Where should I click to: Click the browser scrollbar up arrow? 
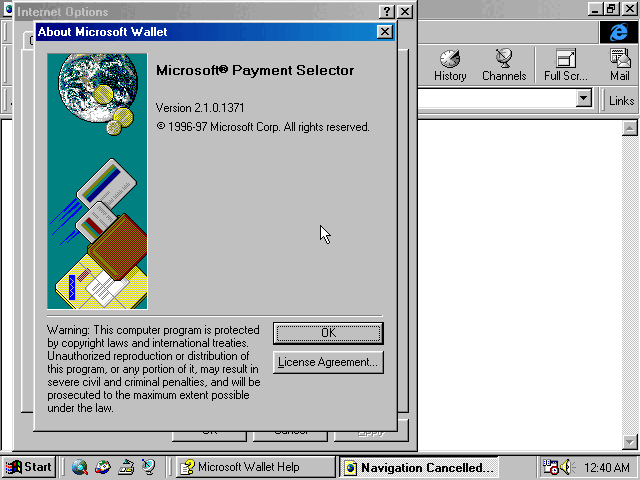629,128
